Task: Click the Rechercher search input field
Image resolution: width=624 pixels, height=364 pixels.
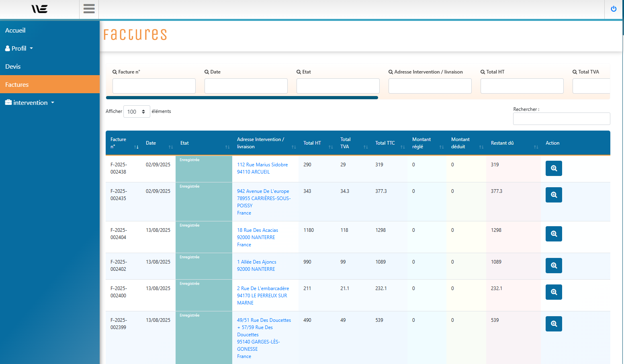Action: (561, 119)
